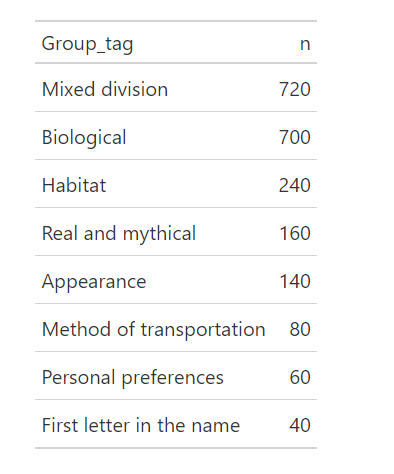The width and height of the screenshot is (394, 474).
Task: Select the Mixed division row label
Action: [105, 89]
